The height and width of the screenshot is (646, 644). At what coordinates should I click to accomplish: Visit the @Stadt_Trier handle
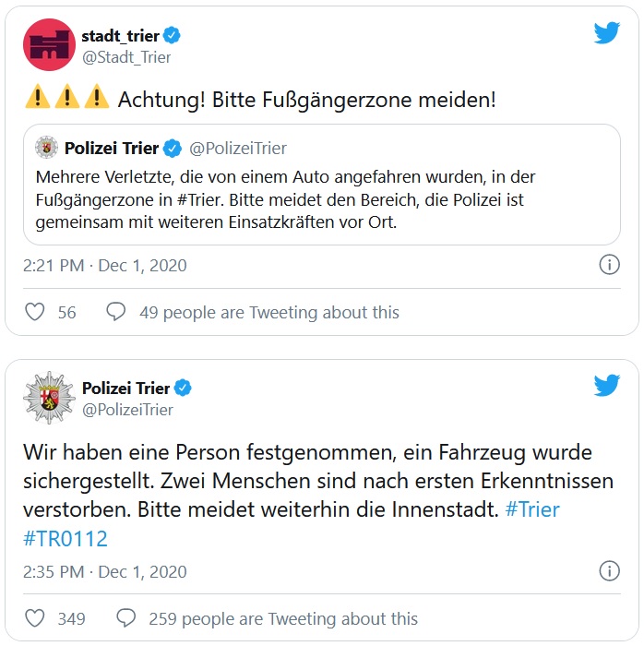(x=126, y=57)
